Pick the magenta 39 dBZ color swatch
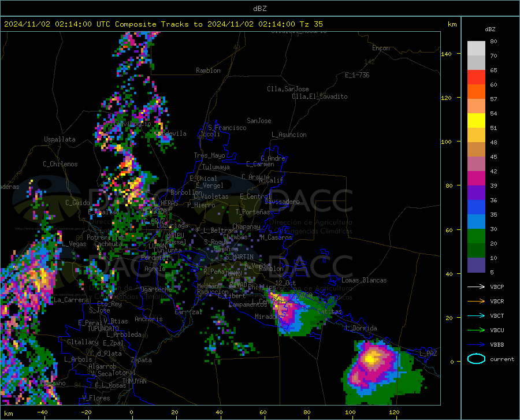This screenshot has height=420, width=520. [x=476, y=179]
